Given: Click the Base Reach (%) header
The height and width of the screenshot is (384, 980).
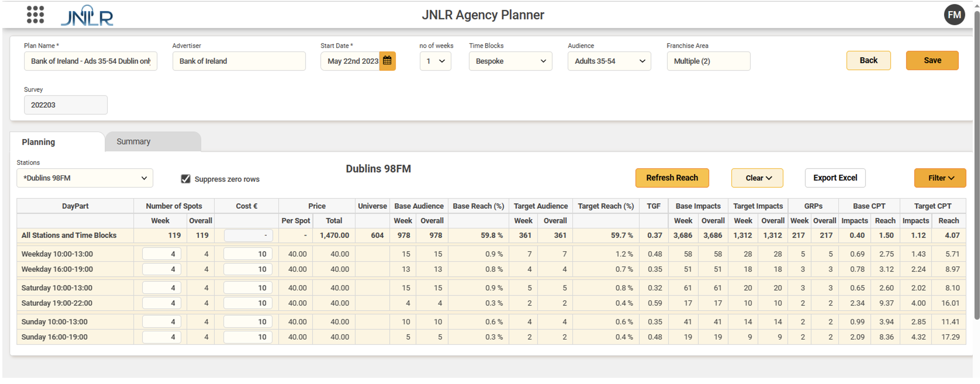Looking at the screenshot, I should click(x=478, y=206).
